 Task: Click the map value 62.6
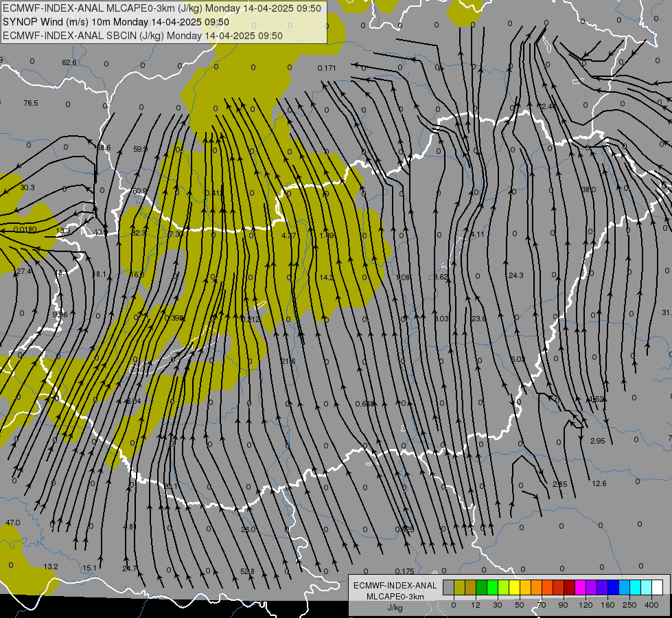tap(69, 62)
